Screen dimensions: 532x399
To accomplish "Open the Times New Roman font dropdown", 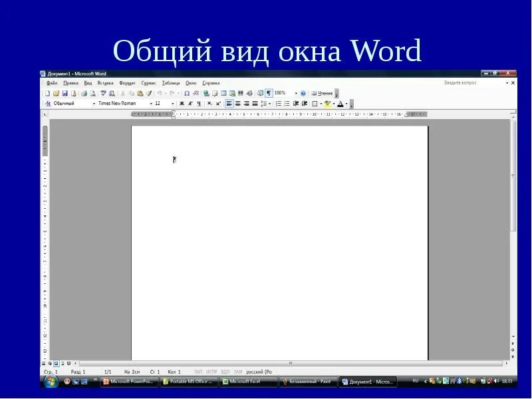I will coord(151,104).
